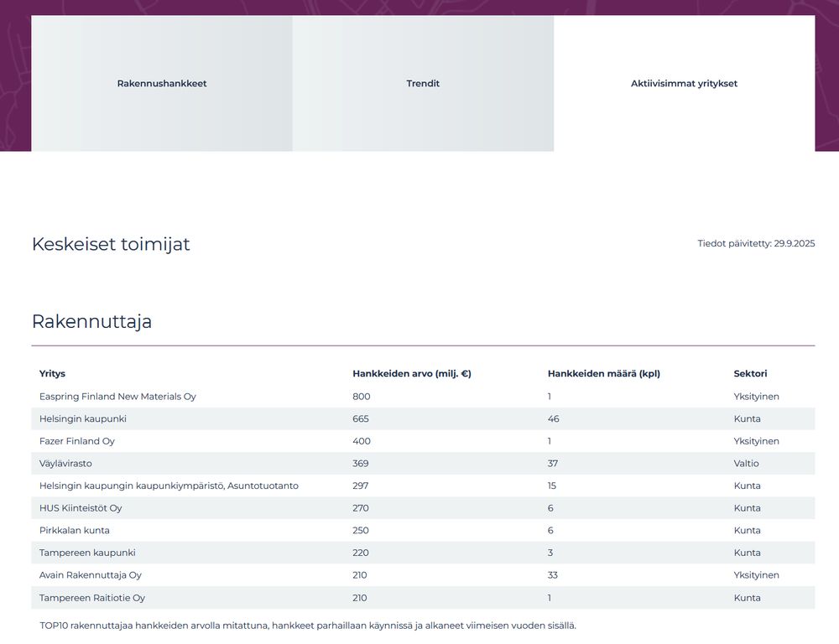Select the Helsingin kaupunki company name

coord(82,418)
